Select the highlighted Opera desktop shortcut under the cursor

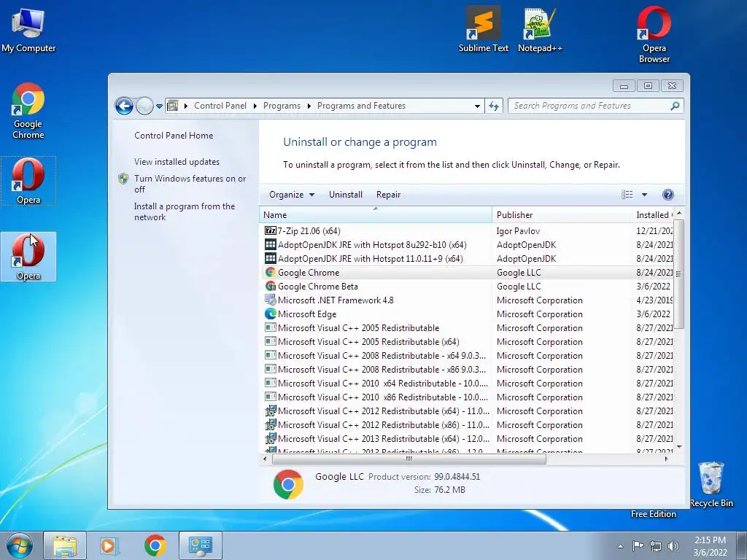click(28, 257)
